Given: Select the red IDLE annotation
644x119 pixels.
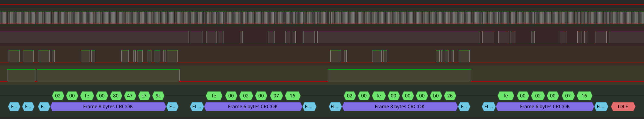Looking at the screenshot, I should pyautogui.click(x=622, y=106).
